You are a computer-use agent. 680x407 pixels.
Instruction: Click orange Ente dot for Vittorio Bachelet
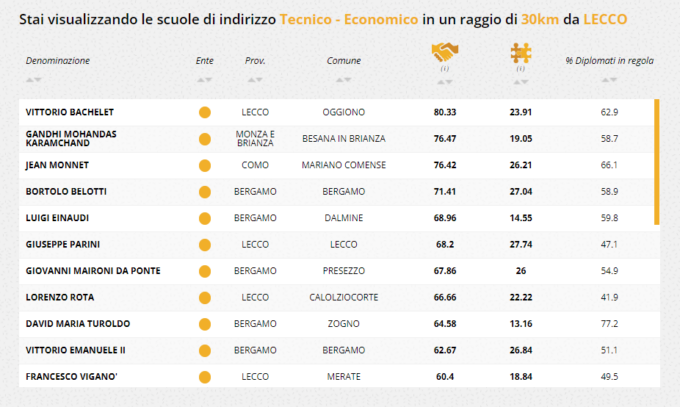click(205, 112)
